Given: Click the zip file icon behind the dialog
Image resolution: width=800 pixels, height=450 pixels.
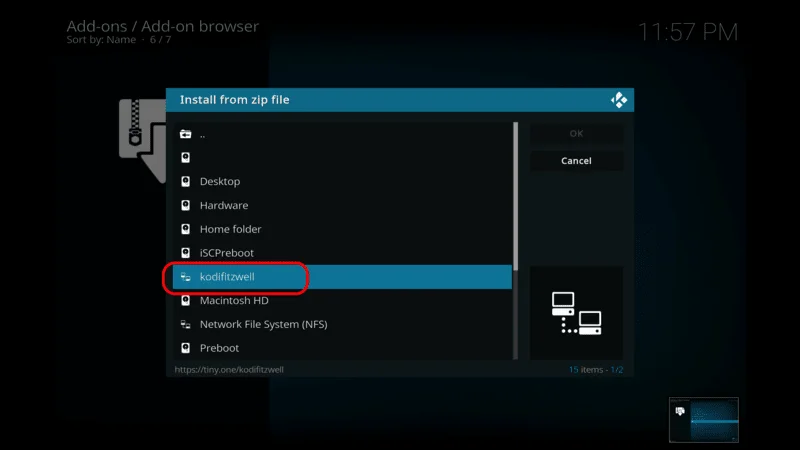Looking at the screenshot, I should pyautogui.click(x=142, y=141).
